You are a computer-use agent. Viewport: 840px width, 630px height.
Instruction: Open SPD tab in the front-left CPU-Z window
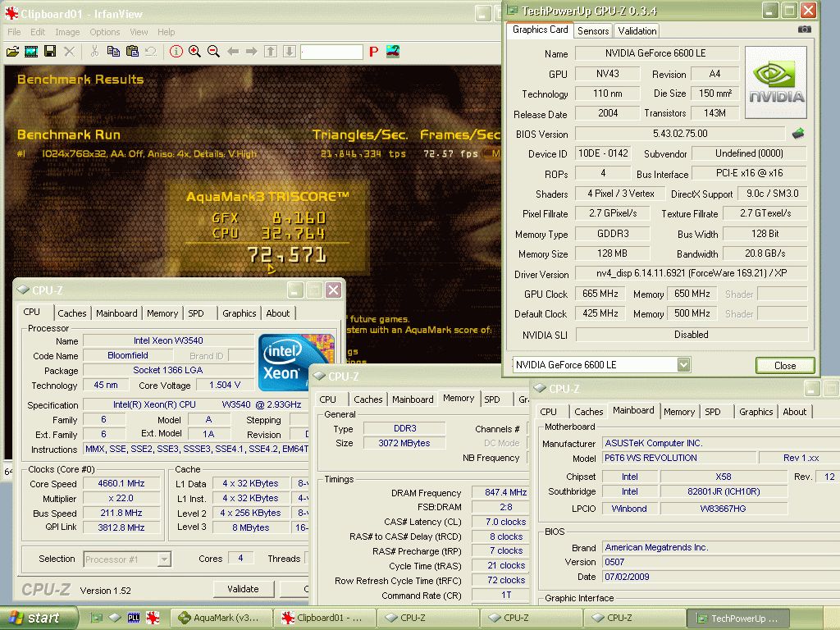[x=196, y=313]
